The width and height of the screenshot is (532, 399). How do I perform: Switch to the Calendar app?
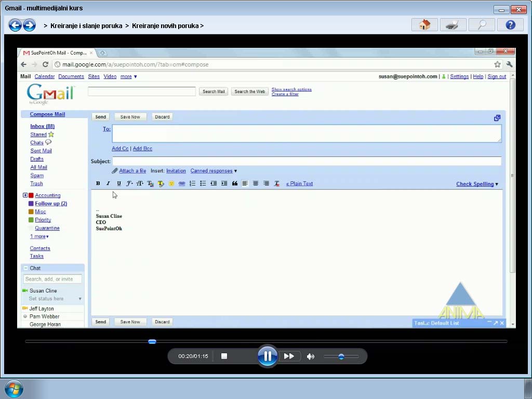(x=44, y=76)
